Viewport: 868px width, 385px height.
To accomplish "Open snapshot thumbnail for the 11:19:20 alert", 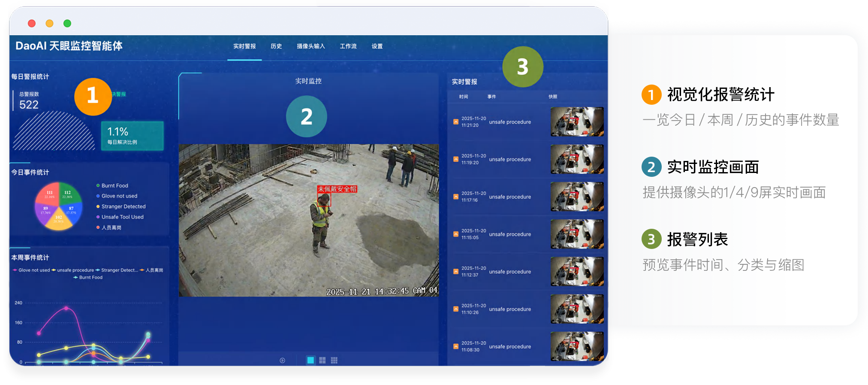I will (x=577, y=159).
